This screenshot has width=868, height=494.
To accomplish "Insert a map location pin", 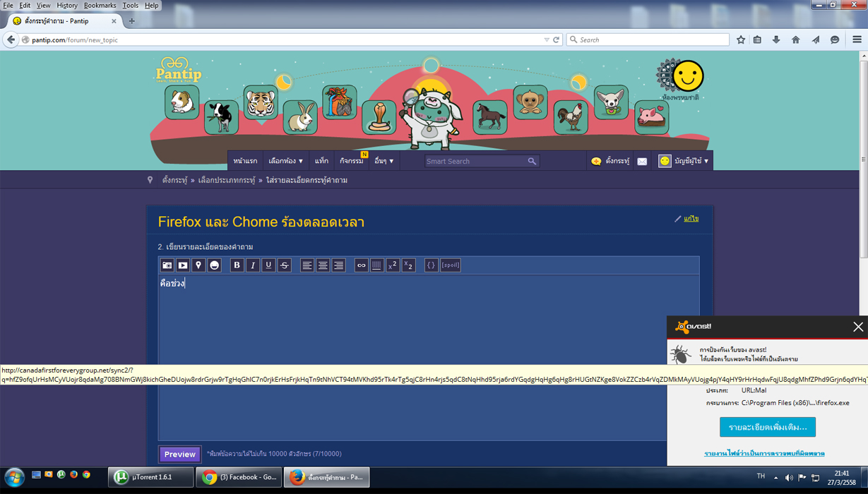I will point(198,265).
